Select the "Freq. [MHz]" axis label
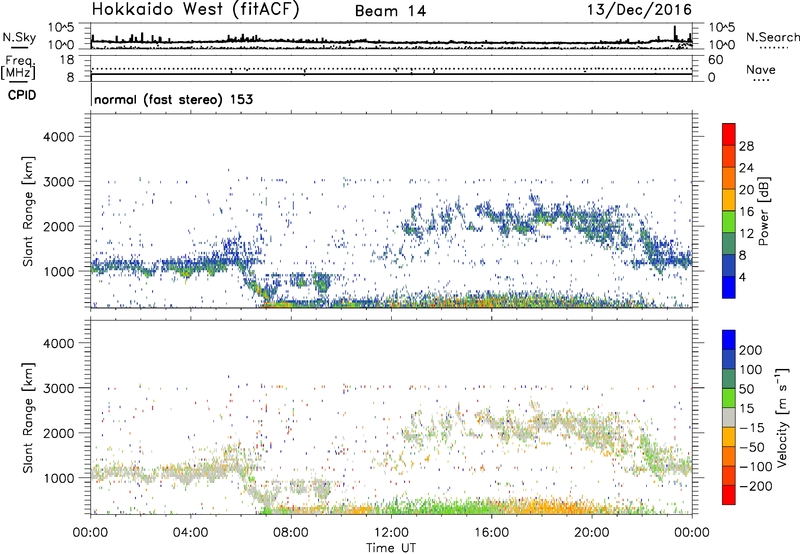The width and height of the screenshot is (800, 554). [x=19, y=67]
